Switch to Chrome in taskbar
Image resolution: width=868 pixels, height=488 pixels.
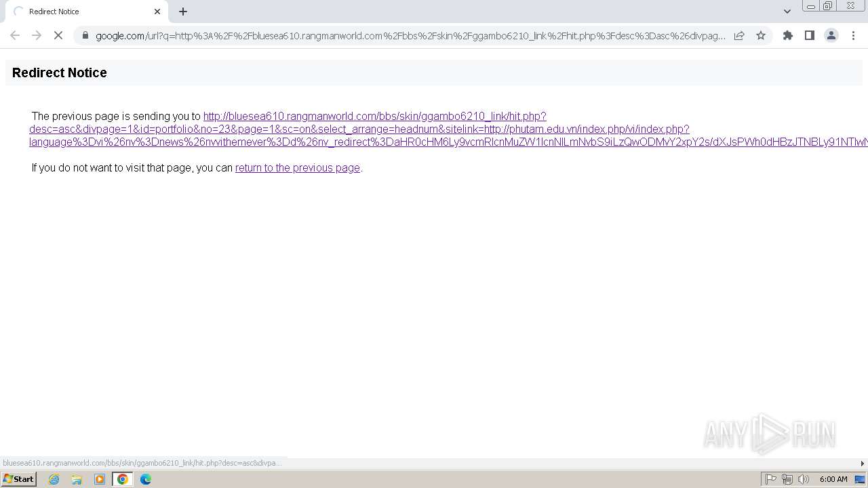[123, 479]
